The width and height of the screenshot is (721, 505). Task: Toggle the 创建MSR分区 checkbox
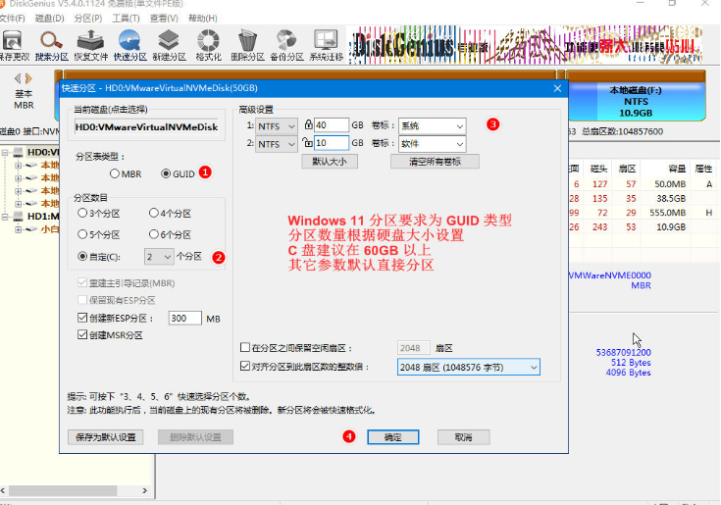[82, 335]
